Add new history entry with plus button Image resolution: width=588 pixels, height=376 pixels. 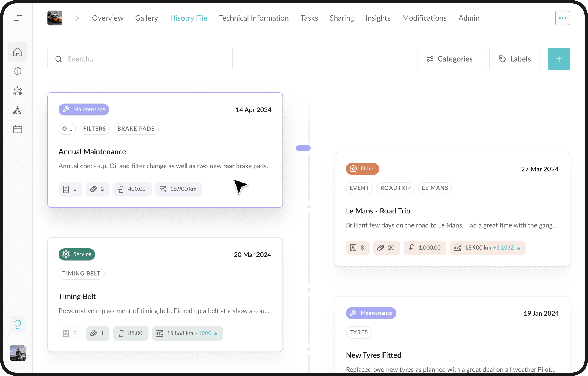(x=559, y=59)
